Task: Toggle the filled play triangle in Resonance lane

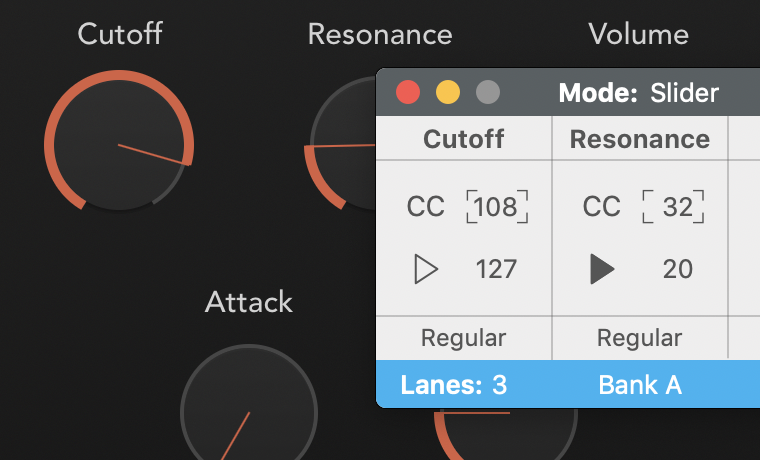Action: coord(602,269)
